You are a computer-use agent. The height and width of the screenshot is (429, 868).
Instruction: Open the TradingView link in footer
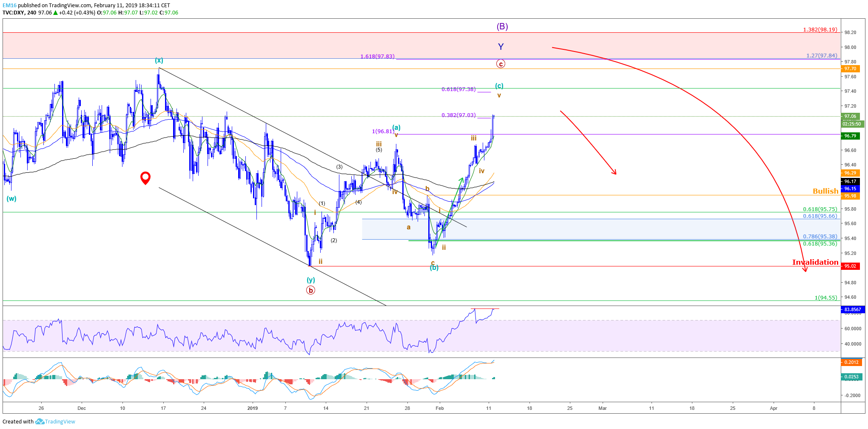pos(60,421)
